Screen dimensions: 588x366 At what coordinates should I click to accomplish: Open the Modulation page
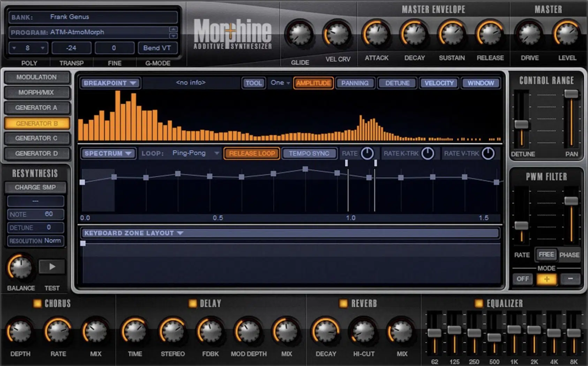click(37, 77)
